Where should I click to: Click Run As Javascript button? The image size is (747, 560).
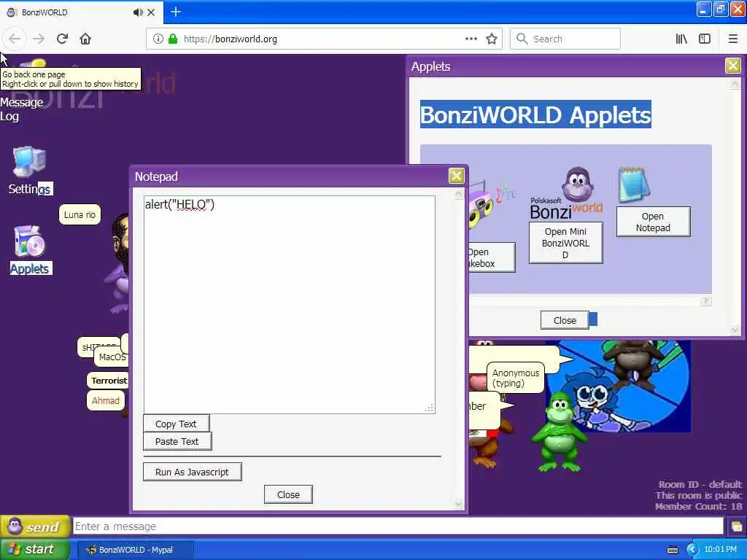[x=193, y=472]
